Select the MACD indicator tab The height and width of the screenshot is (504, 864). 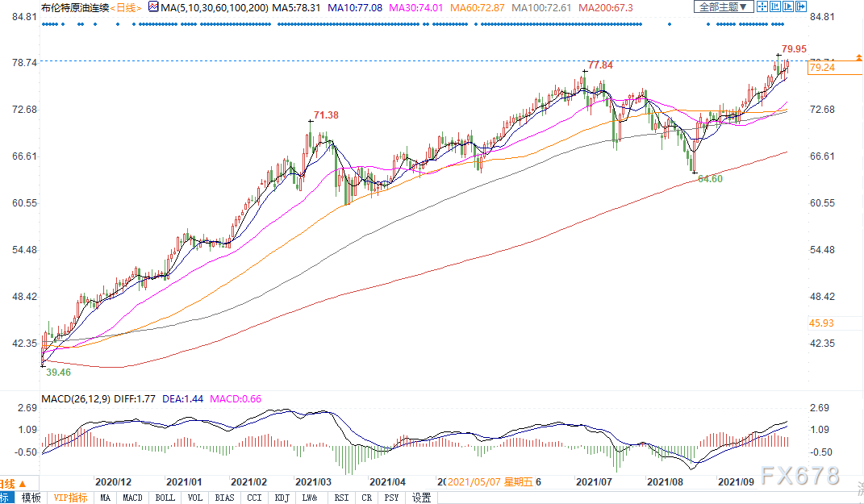pos(132,498)
